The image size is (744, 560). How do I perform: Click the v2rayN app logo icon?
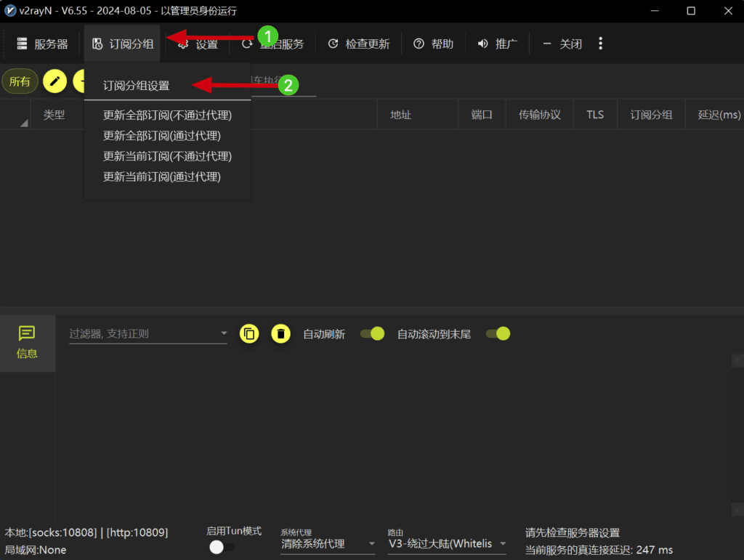point(10,10)
